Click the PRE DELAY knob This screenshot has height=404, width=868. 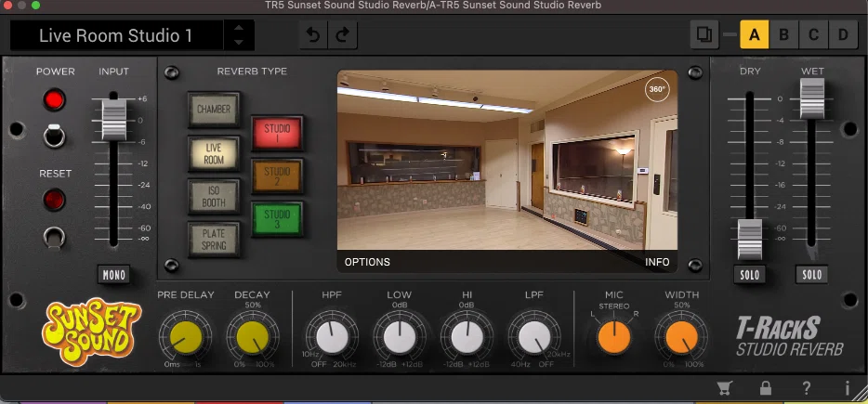(x=186, y=337)
